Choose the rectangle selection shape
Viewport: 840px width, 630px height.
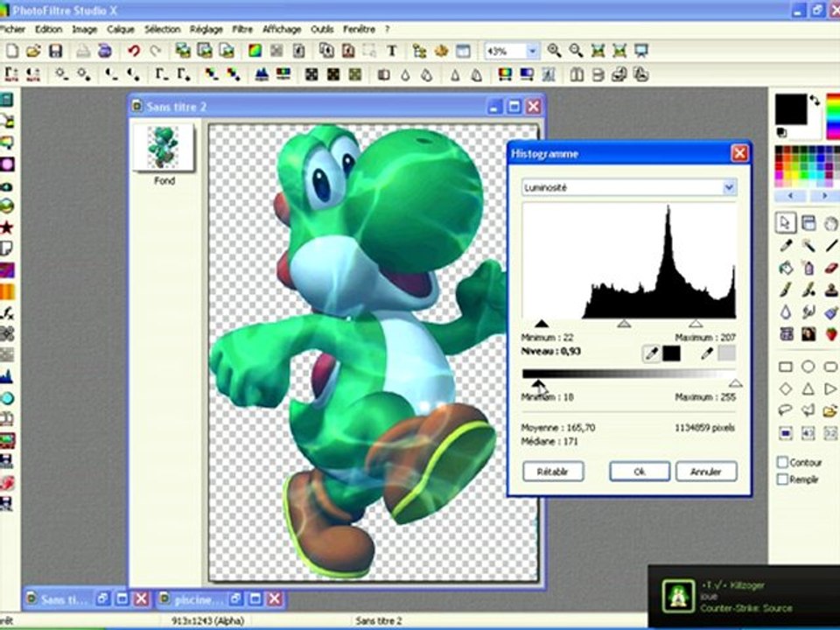click(786, 367)
